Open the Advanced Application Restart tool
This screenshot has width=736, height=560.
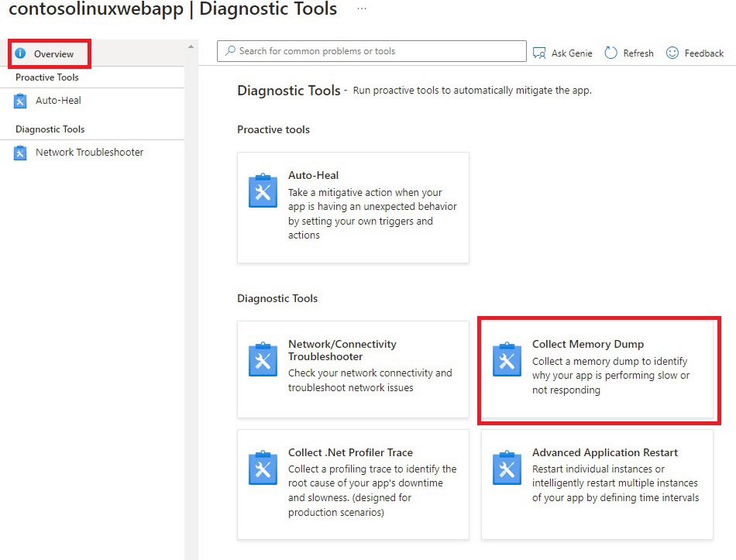[597, 484]
